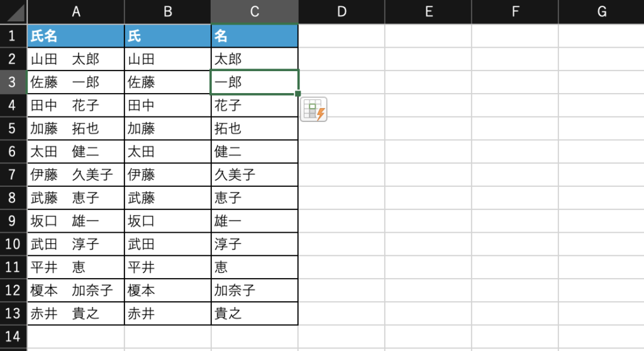Image resolution: width=644 pixels, height=351 pixels.
Task: Select the highlighted row 3 header
Action: click(x=13, y=82)
